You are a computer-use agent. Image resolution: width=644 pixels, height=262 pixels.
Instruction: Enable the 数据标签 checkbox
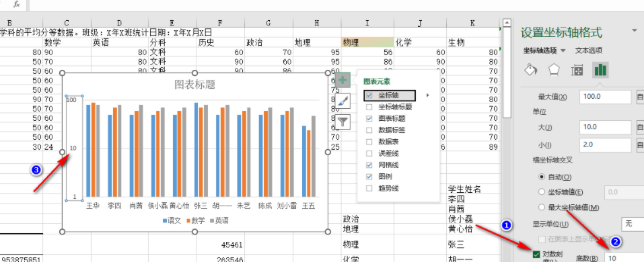(369, 130)
